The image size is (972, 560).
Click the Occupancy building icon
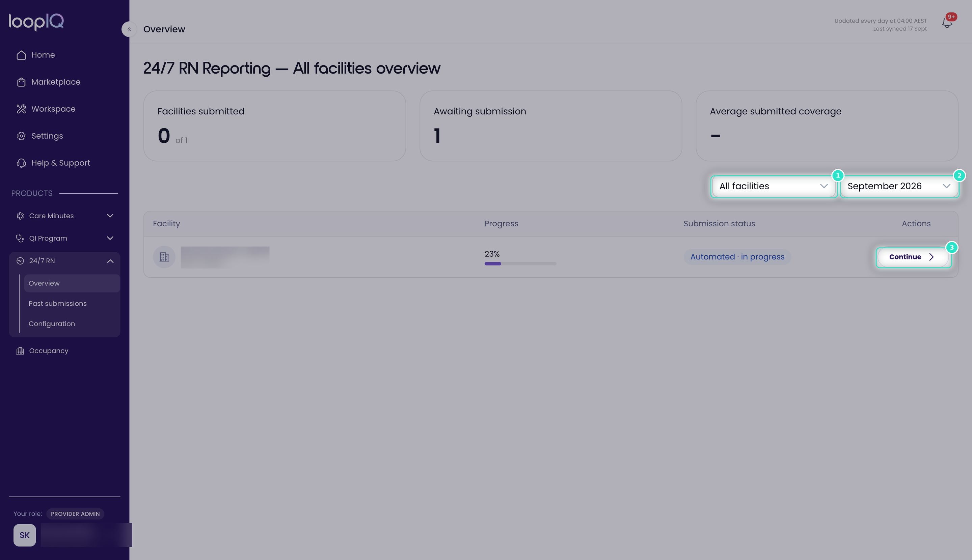pos(20,351)
